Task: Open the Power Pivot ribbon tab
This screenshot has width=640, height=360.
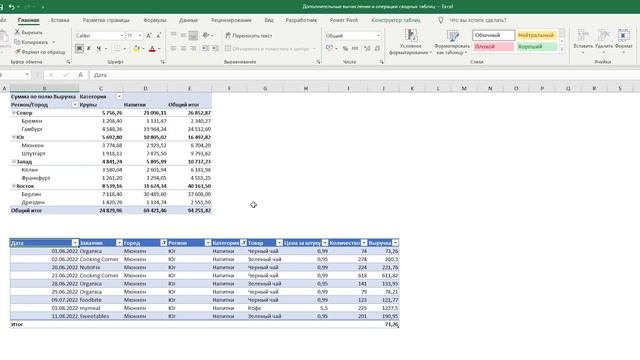Action: pyautogui.click(x=344, y=20)
